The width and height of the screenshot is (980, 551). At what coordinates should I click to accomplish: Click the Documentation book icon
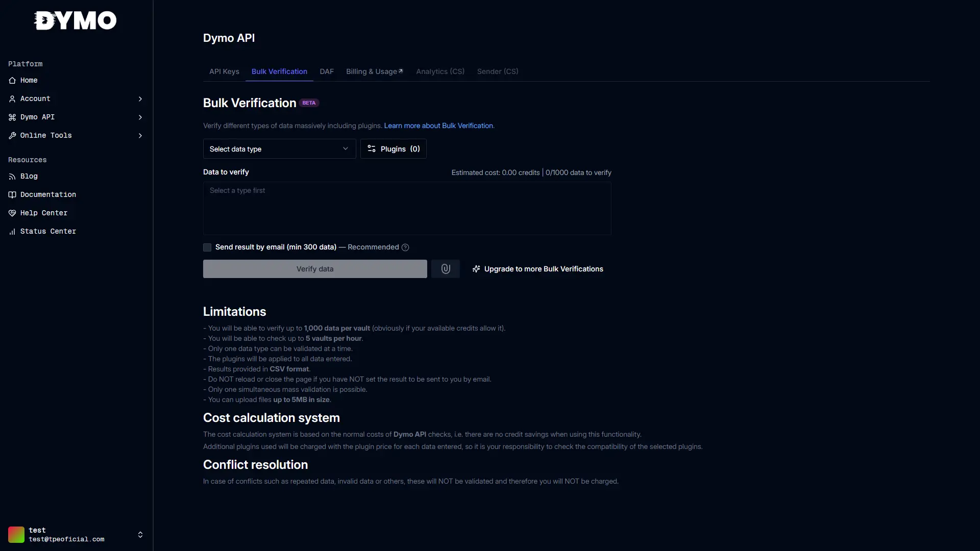tap(12, 195)
